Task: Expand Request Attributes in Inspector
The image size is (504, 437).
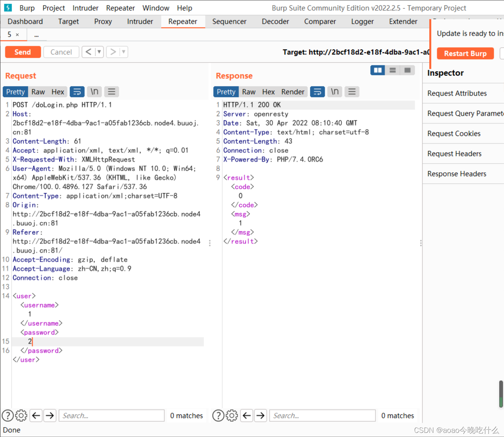Action: pos(463,93)
